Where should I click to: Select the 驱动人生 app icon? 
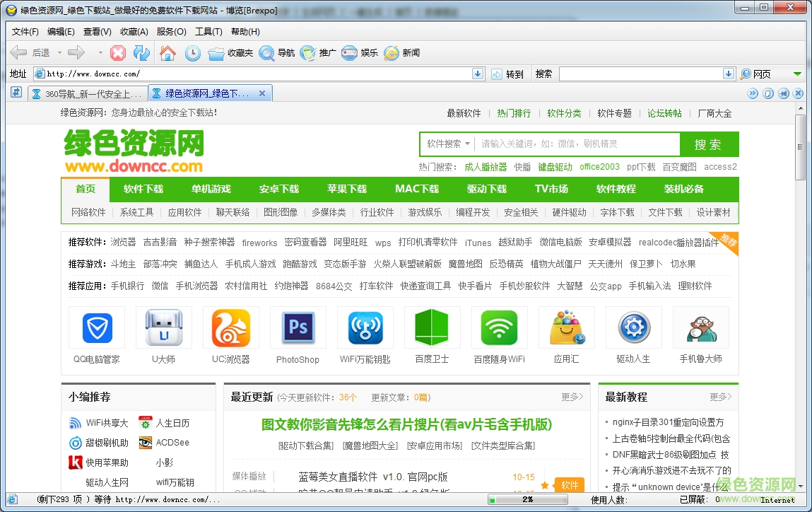(634, 327)
